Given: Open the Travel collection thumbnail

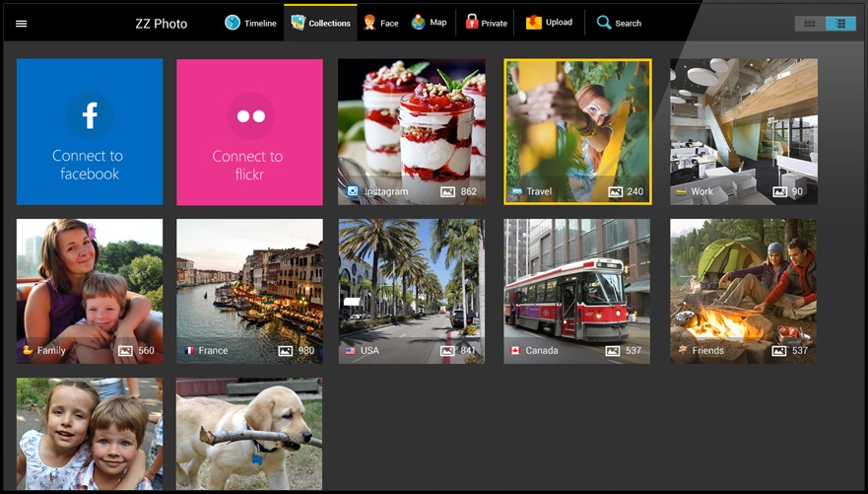Looking at the screenshot, I should pyautogui.click(x=577, y=132).
